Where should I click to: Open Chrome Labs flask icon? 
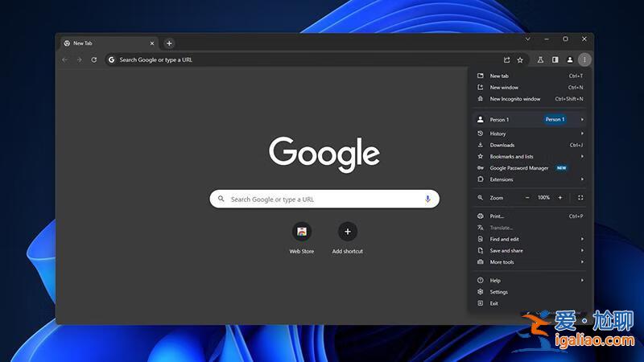pyautogui.click(x=540, y=60)
